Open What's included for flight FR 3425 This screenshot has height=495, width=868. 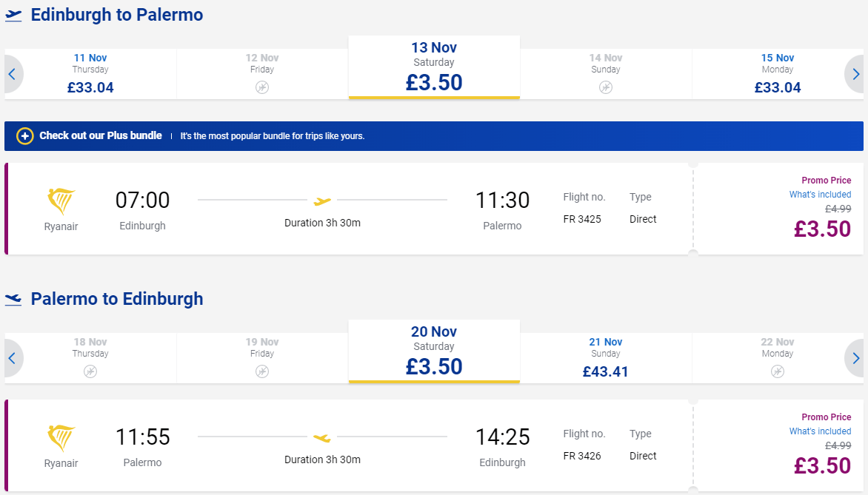pos(820,195)
